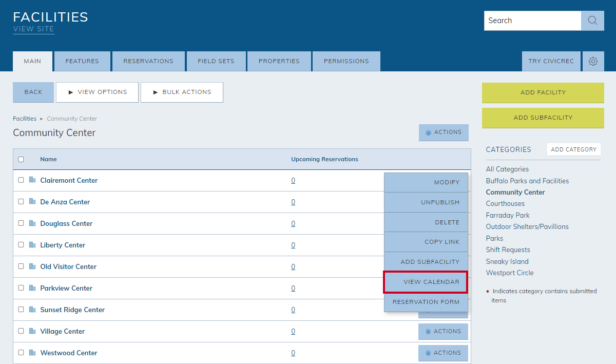The image size is (616, 364).
Task: Check the De Anza Center checkbox
Action: pos(21,202)
